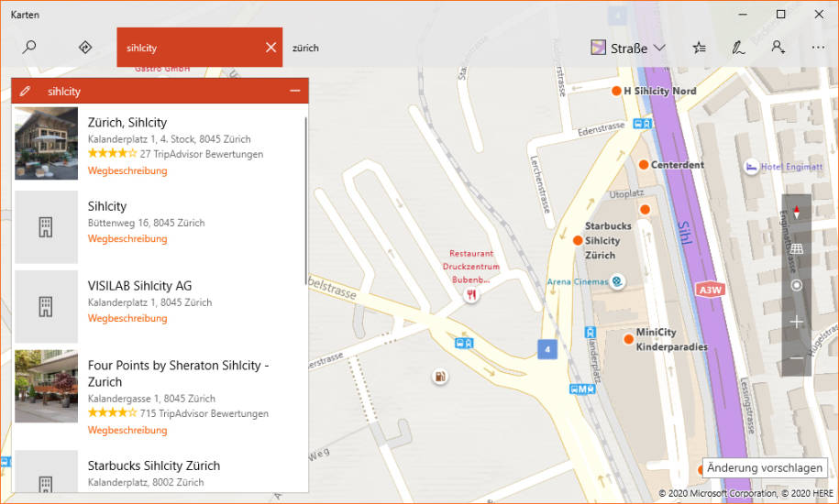This screenshot has height=504, width=839.
Task: Select Restaurant Druckzentrum fork-knife marker
Action: tap(471, 294)
